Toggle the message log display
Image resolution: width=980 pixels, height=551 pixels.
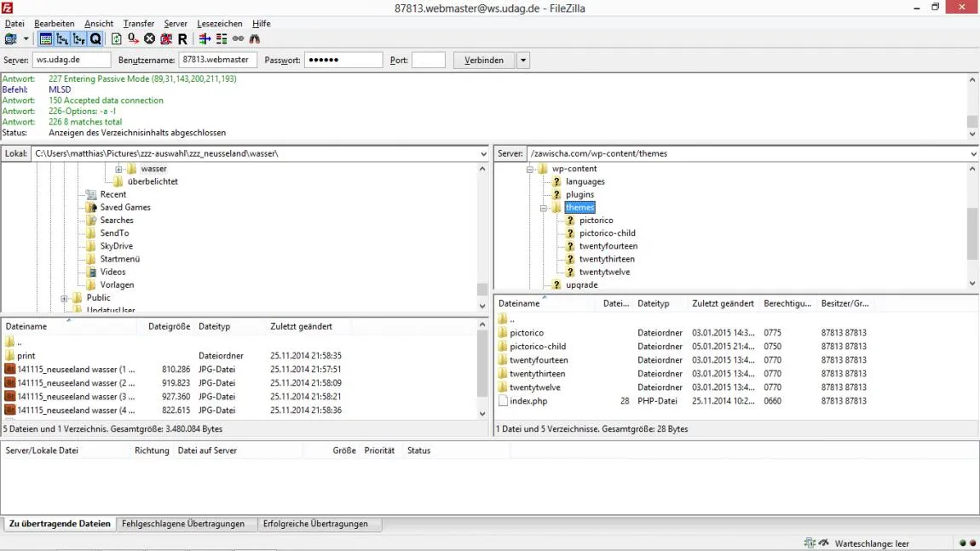click(x=46, y=38)
